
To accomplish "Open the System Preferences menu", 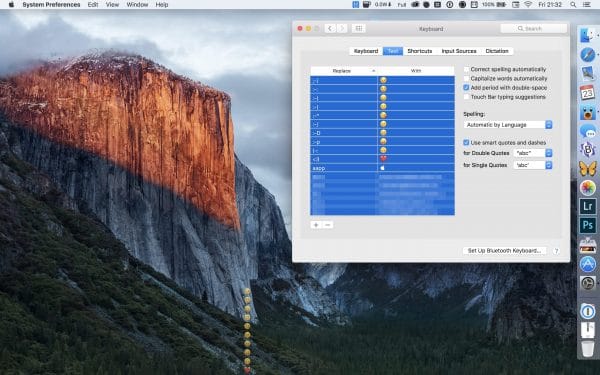I will (51, 5).
